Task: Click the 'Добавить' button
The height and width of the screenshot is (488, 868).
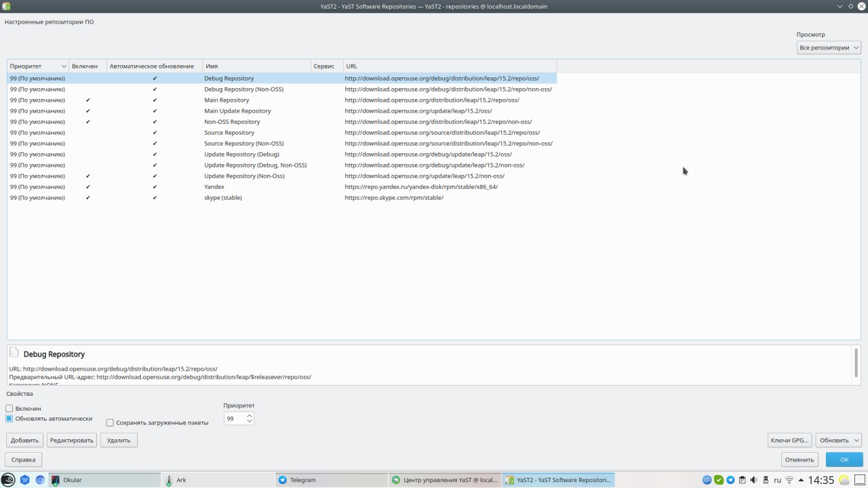Action: (x=25, y=441)
